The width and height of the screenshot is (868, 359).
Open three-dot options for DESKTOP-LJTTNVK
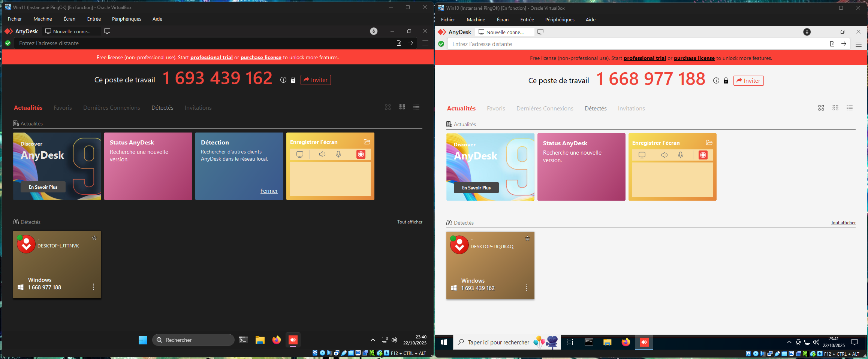coord(93,287)
